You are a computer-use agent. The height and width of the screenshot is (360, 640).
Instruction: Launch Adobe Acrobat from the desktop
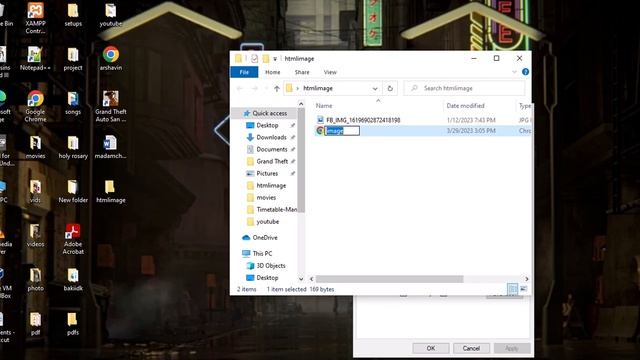[x=73, y=239]
